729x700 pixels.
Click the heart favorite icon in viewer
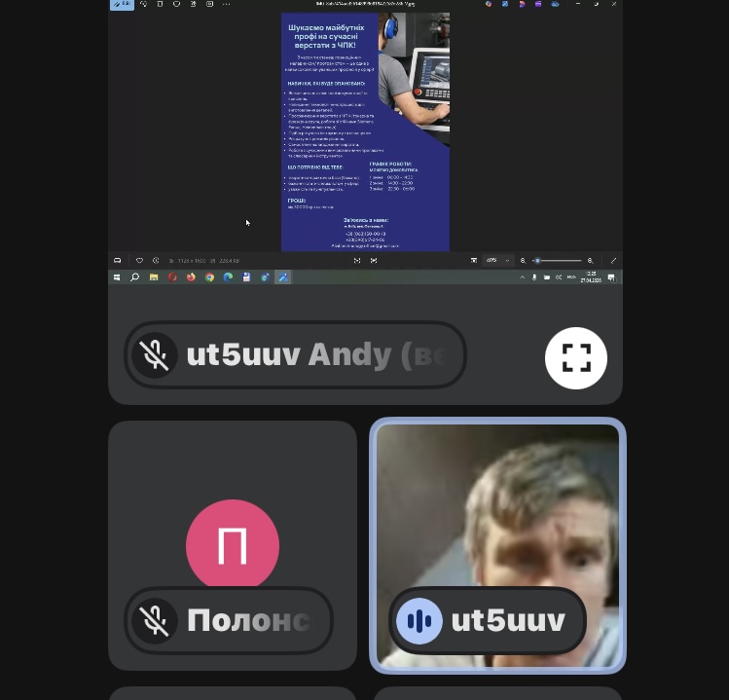click(x=139, y=261)
